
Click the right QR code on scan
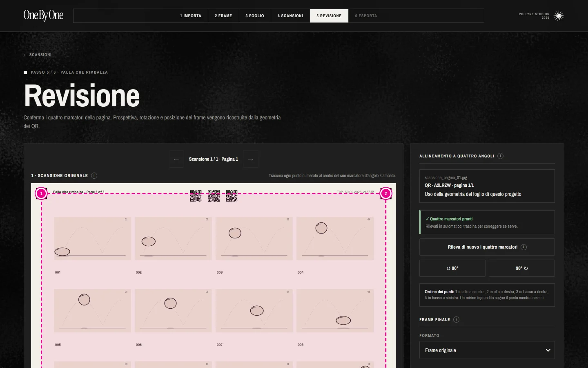[x=232, y=196]
